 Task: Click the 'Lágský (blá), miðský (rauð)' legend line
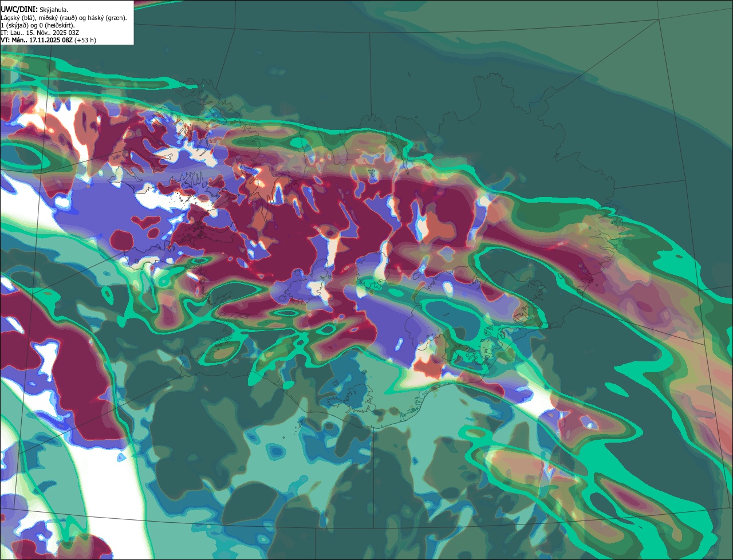pyautogui.click(x=64, y=17)
